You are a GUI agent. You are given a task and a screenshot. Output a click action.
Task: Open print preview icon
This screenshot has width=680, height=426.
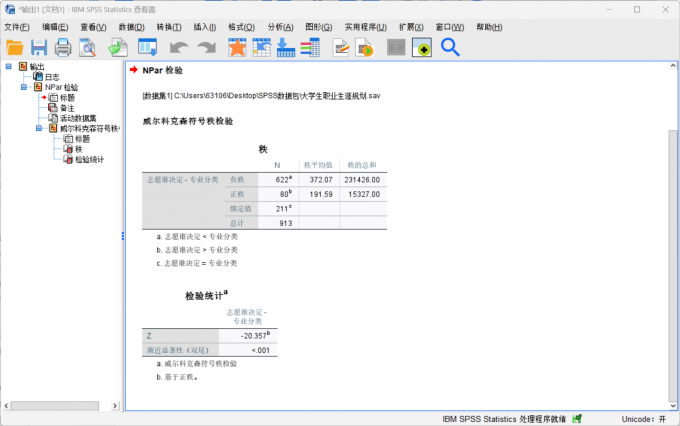click(x=87, y=47)
